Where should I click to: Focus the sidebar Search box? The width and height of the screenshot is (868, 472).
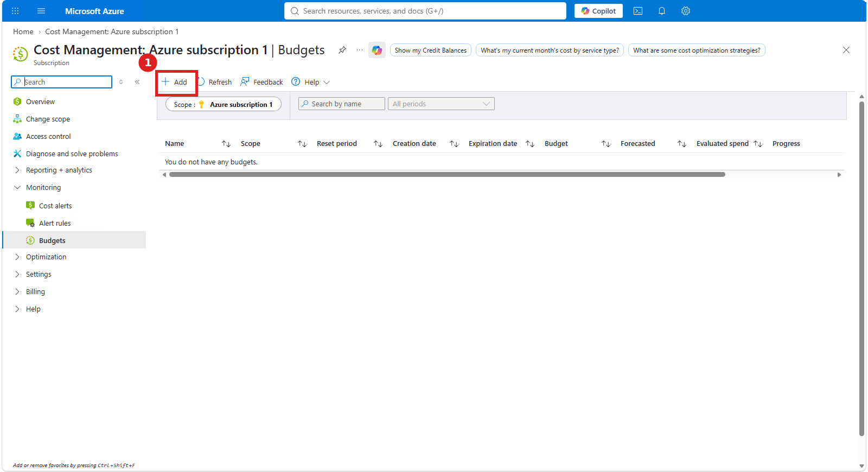[x=62, y=82]
